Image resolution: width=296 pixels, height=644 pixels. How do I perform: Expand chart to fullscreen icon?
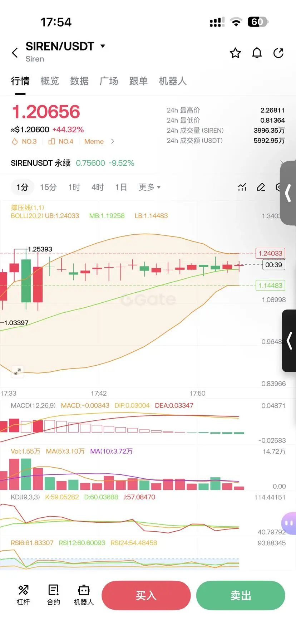pyautogui.click(x=17, y=371)
